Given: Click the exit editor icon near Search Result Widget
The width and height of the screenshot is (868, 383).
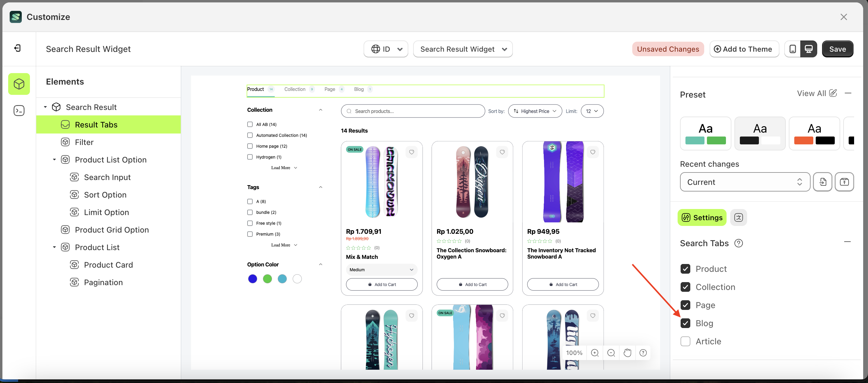Looking at the screenshot, I should pos(17,48).
